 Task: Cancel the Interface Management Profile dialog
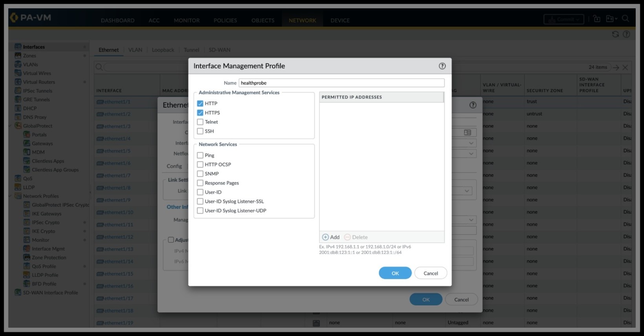(431, 273)
